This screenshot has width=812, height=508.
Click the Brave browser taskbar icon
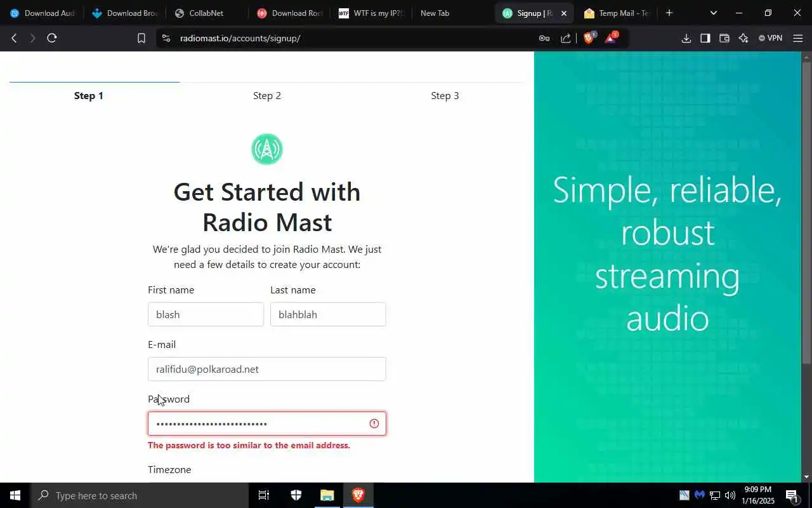pyautogui.click(x=358, y=495)
